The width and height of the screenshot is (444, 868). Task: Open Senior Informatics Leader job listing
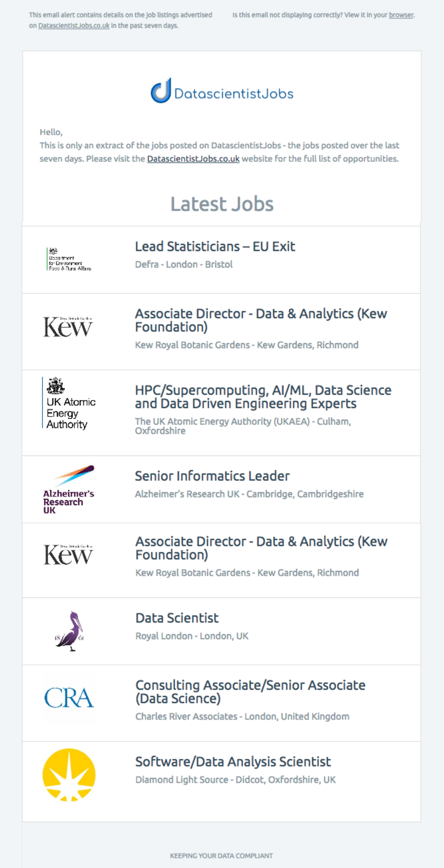point(212,476)
